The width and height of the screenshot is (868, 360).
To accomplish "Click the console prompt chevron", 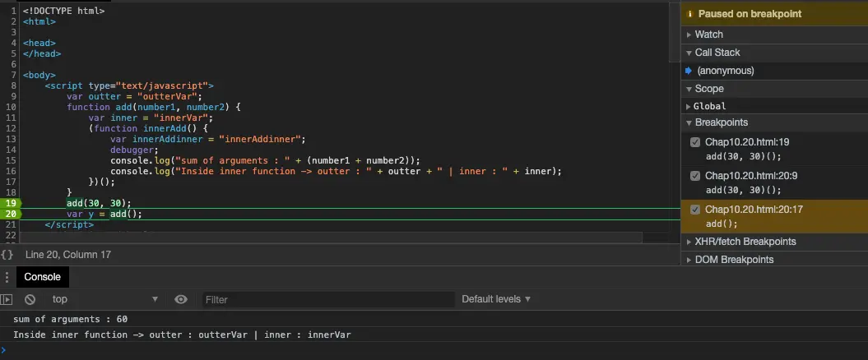I will pos(3,349).
